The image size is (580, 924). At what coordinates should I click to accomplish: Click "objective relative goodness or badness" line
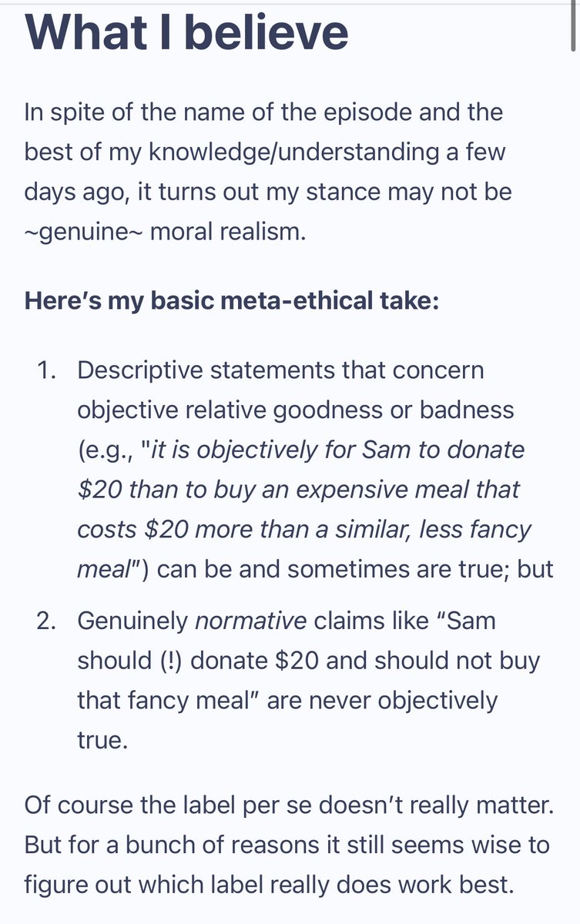[x=295, y=410]
